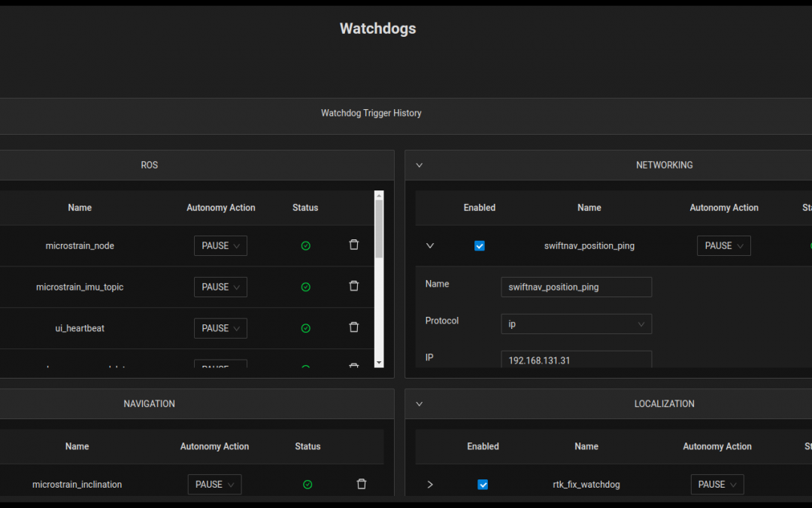Screen dimensions: 812x508
Task: Click the ROS table scroll down arrow
Action: tap(379, 363)
